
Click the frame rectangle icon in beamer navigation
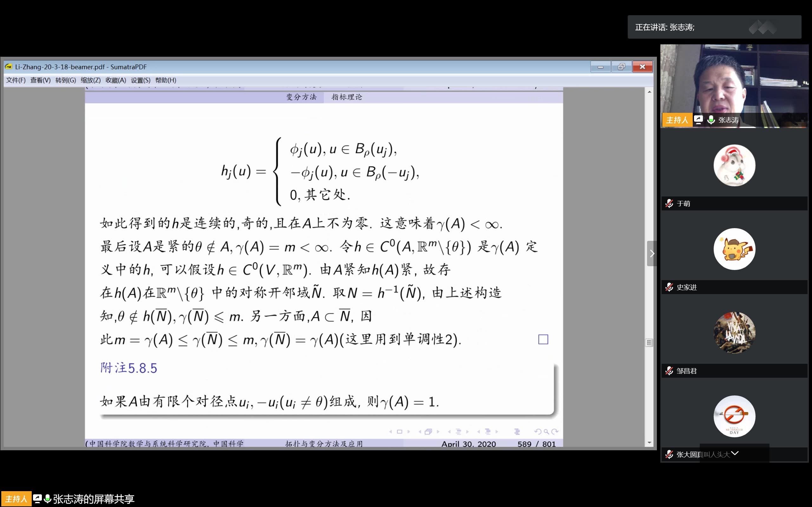coord(400,432)
